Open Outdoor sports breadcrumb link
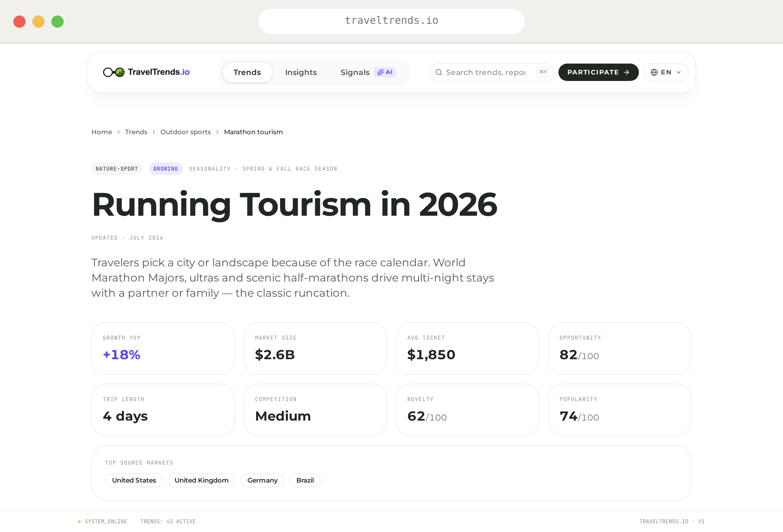783x532 pixels. [x=186, y=132]
